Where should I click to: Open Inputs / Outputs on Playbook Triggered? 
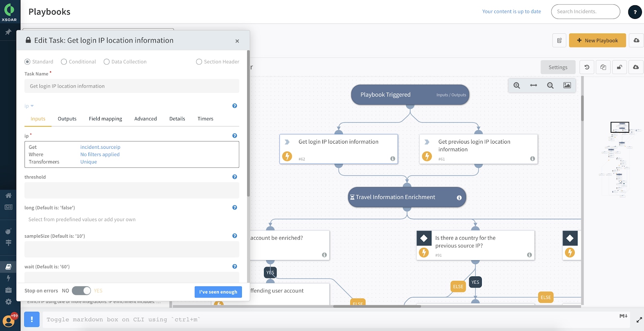point(451,95)
